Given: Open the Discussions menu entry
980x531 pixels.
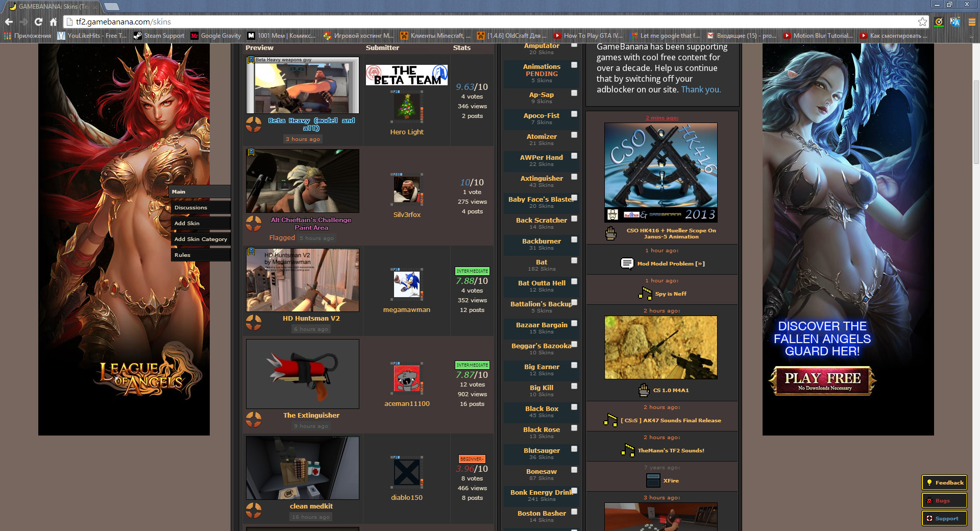Looking at the screenshot, I should pyautogui.click(x=201, y=208).
